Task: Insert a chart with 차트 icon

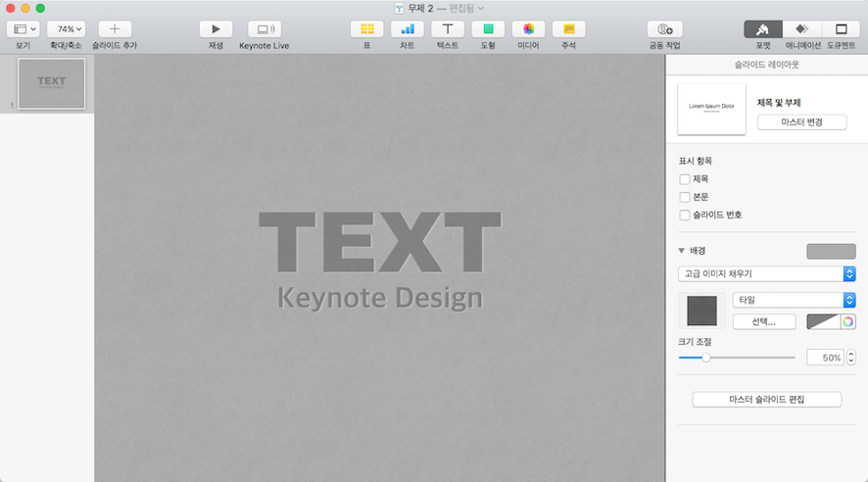Action: coord(408,28)
